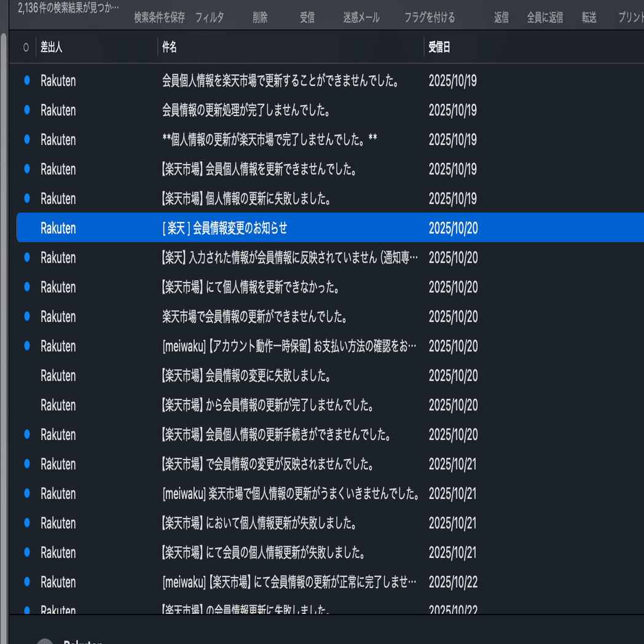Click date 2025/10/21 in 【楽天市場】にて会員の個人情報更新が失敗しました。 row
Viewport: 644px width, 644px height.
[453, 553]
